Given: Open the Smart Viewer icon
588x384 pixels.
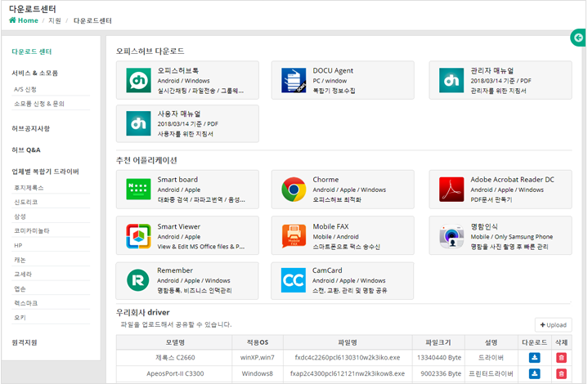Looking at the screenshot, I should 138,236.
